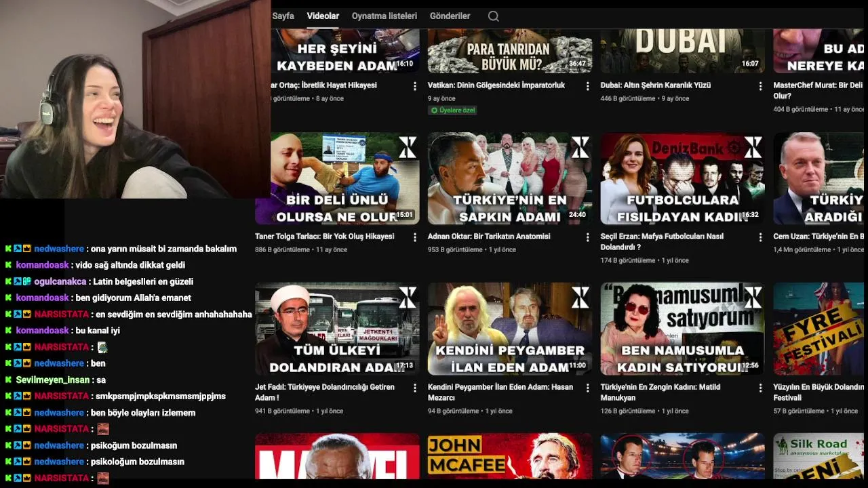
Task: Open three-dot menu for Jet Fadıl video
Action: click(415, 388)
